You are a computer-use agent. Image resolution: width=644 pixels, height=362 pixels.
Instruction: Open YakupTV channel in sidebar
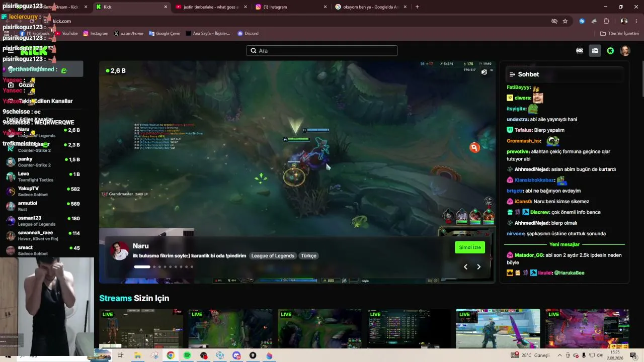pos(43,191)
